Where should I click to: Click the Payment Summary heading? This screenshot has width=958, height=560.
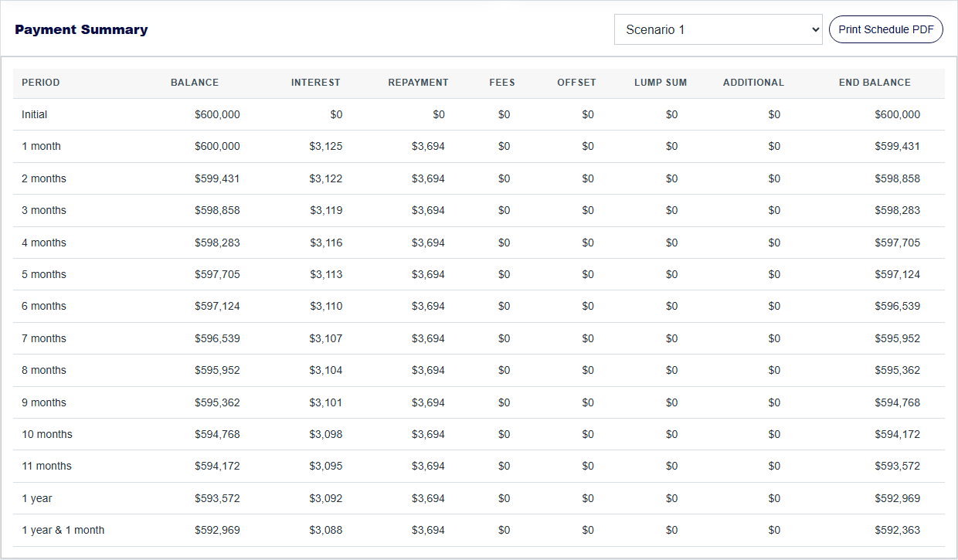pyautogui.click(x=81, y=29)
